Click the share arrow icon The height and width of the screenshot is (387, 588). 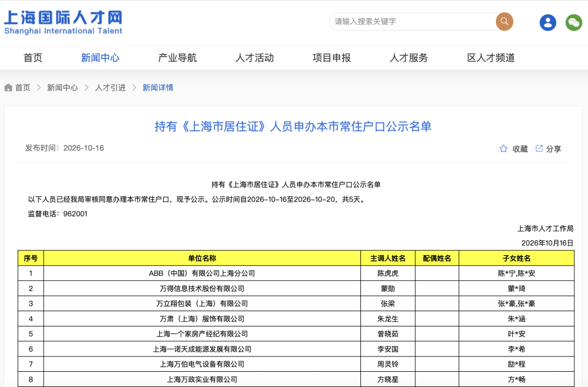pos(539,148)
